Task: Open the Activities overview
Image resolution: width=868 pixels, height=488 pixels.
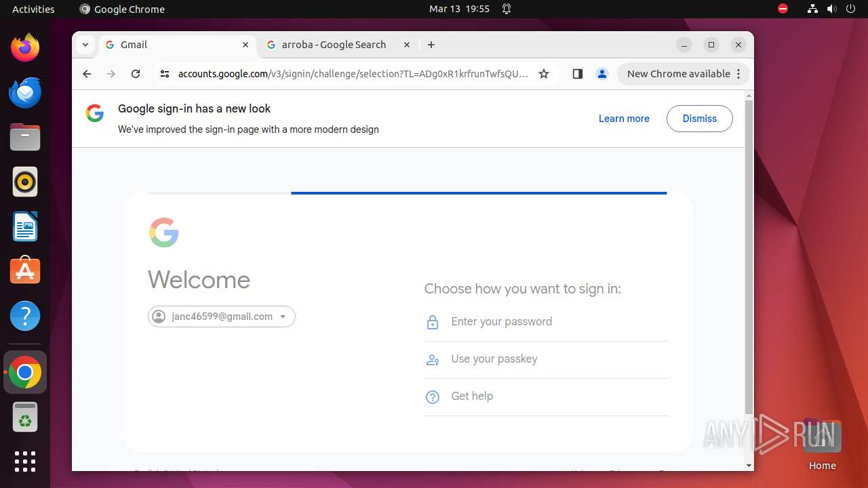Action: [33, 9]
